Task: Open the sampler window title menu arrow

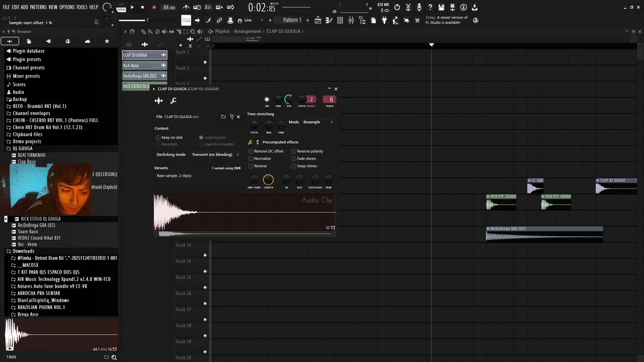Action: pos(154,89)
